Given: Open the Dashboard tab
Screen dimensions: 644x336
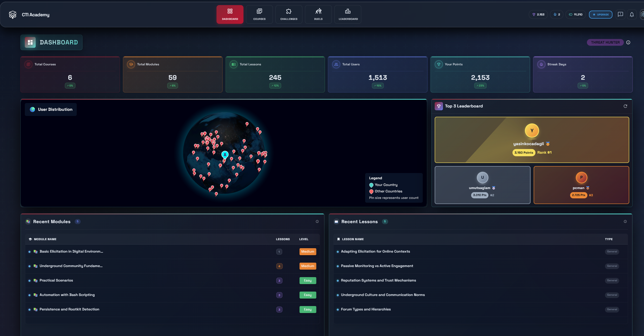Looking at the screenshot, I should (x=230, y=14).
